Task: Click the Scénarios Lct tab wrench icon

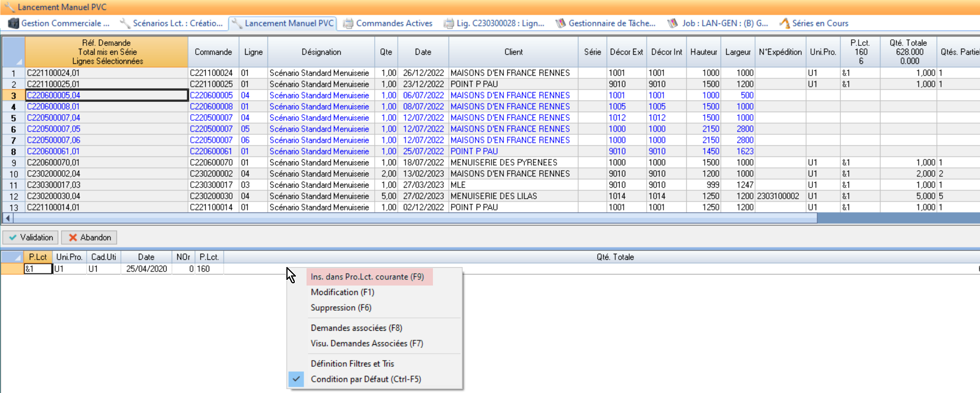Action: point(125,24)
